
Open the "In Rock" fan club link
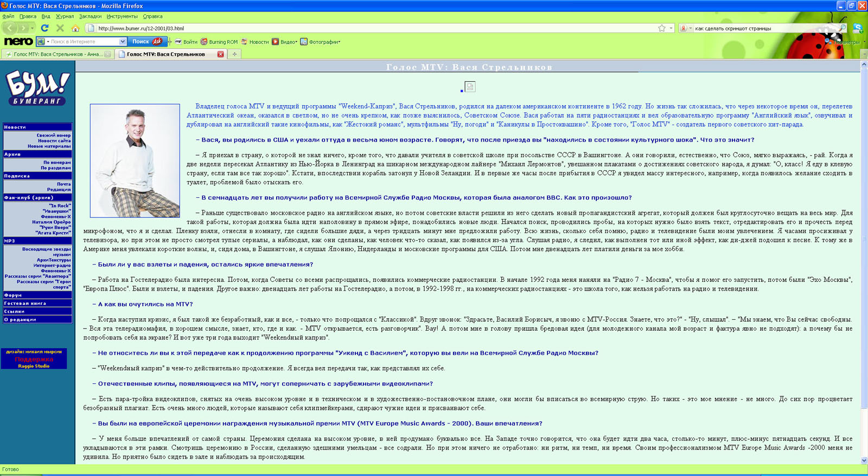pos(60,206)
